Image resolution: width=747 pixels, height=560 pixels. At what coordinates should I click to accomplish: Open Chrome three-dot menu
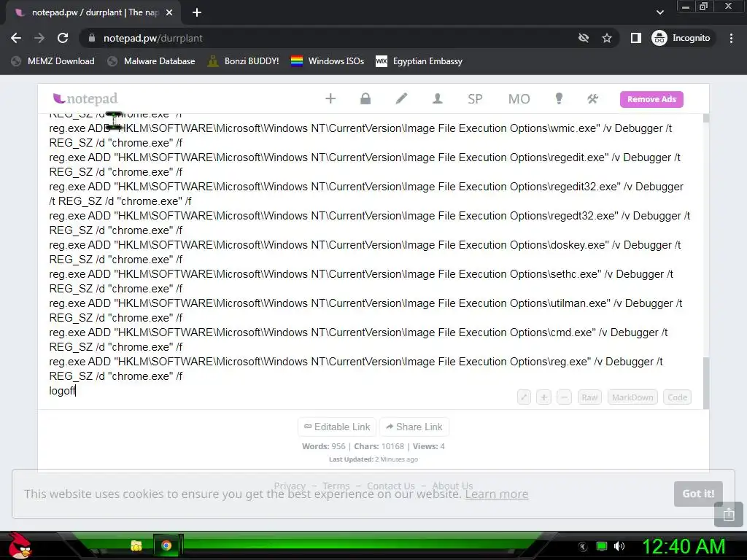pos(731,38)
